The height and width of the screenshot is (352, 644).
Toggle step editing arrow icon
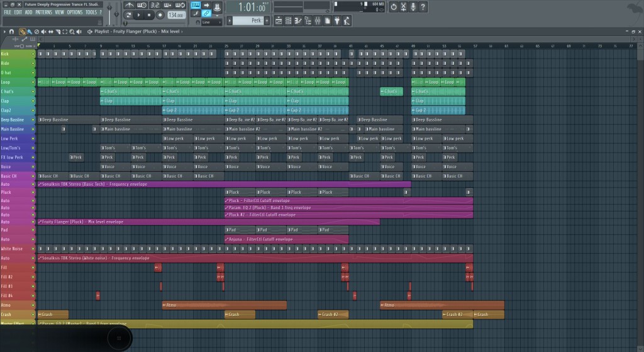tap(206, 5)
